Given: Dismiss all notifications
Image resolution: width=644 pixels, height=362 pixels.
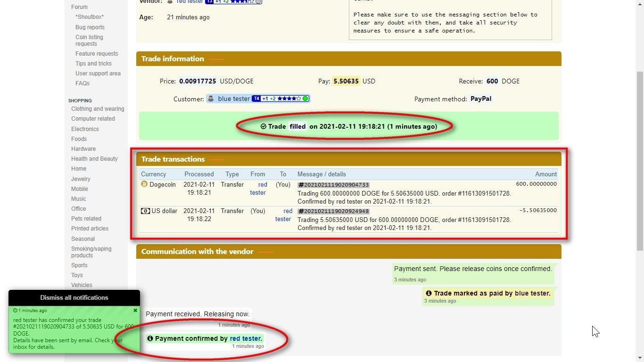Looking at the screenshot, I should 74,297.
